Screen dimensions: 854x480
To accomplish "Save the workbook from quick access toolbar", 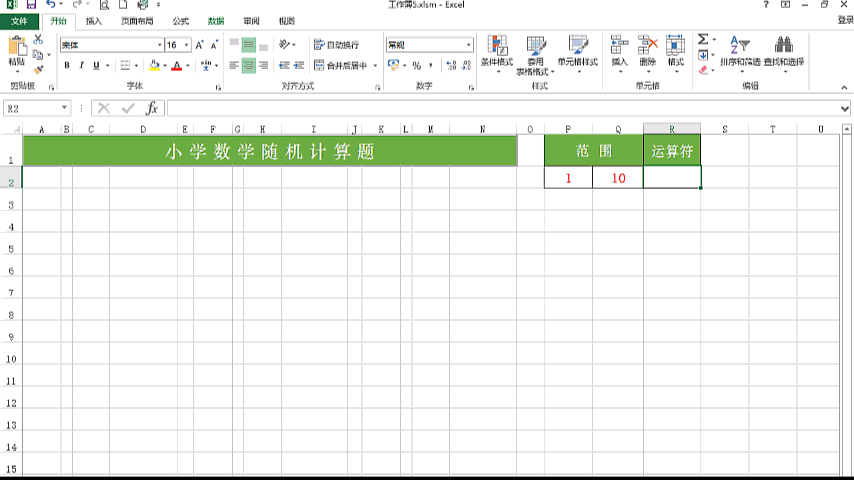I will (31, 5).
